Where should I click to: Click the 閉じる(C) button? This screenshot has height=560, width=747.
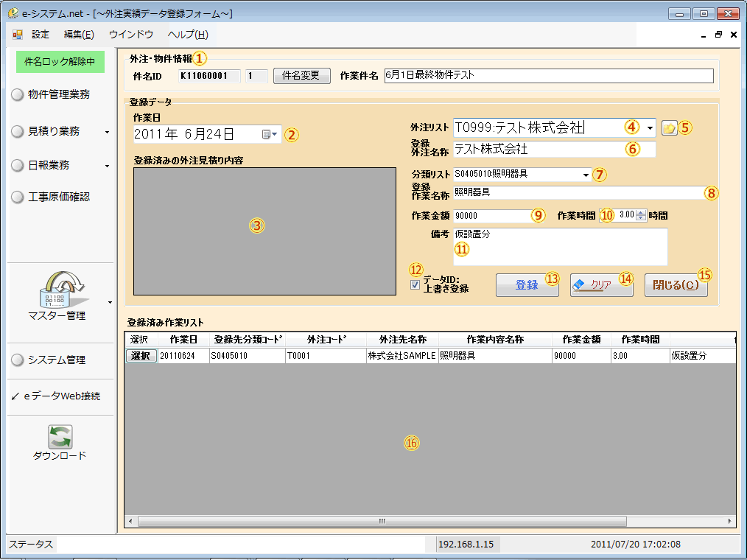tap(676, 285)
